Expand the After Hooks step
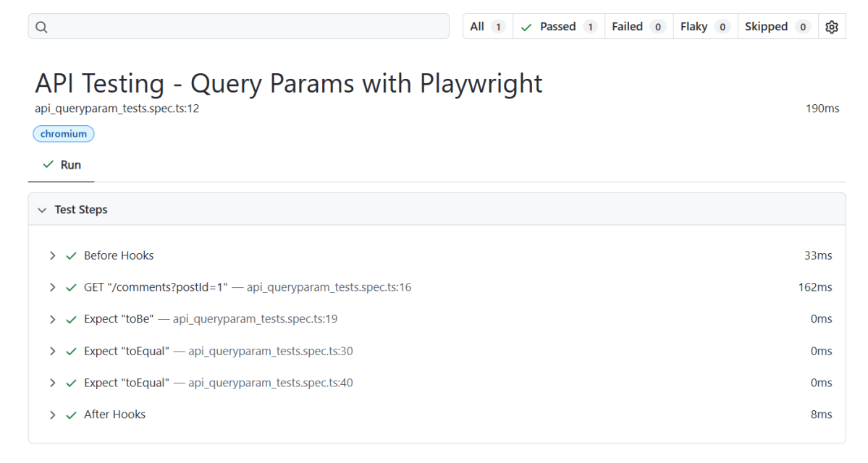Viewport: 868px width, 463px height. 52,415
